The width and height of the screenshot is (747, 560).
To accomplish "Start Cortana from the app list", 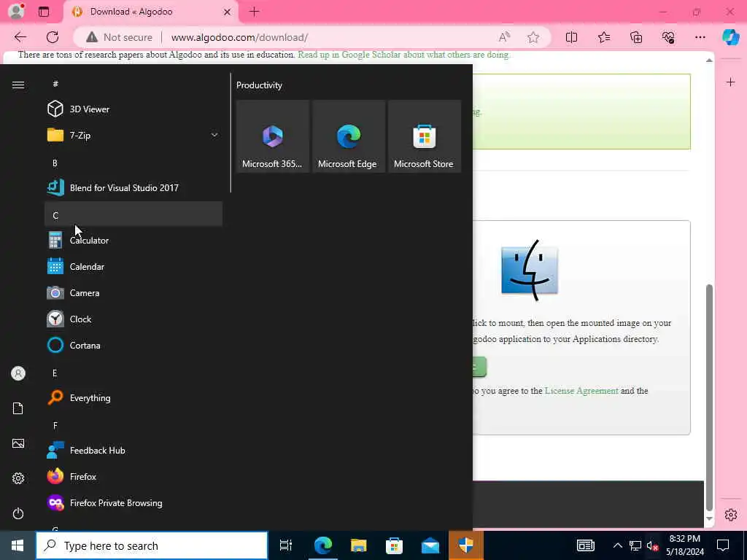I will pyautogui.click(x=133, y=345).
